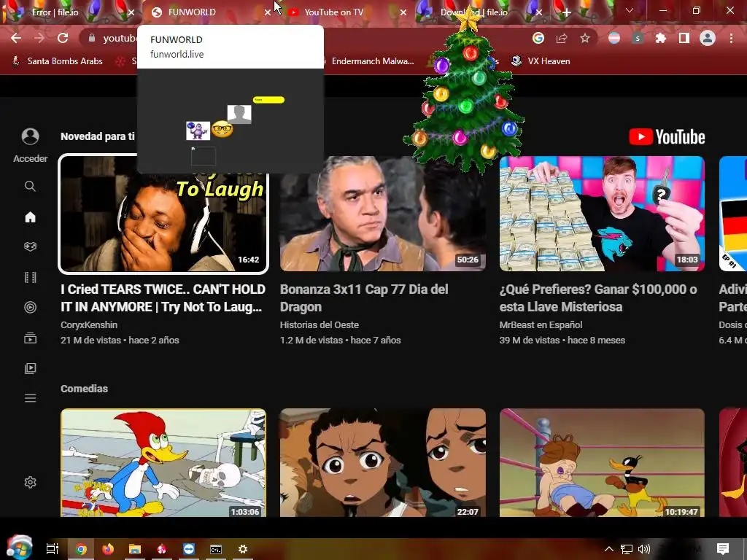The image size is (747, 560).
Task: Open File Explorer from the taskbar
Action: [135, 549]
